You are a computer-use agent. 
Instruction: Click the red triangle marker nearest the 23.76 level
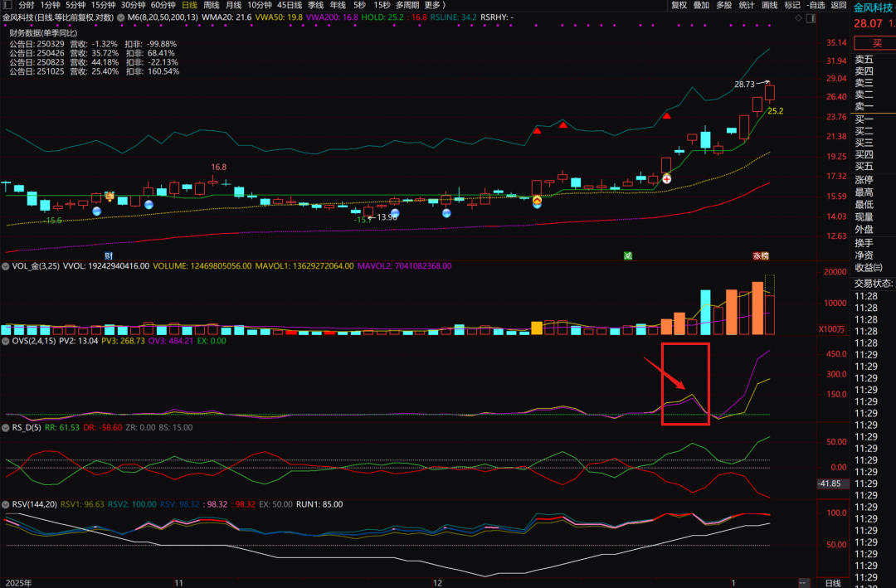click(x=666, y=116)
